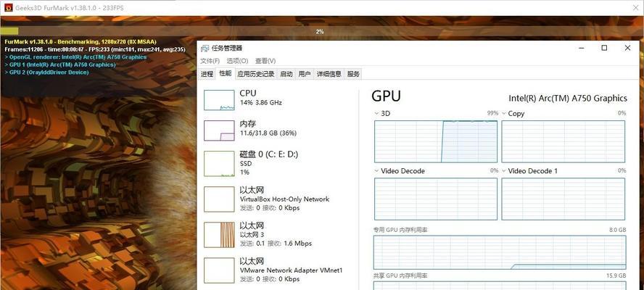Click the FurMark v1.38.1.0 Benchmarking line
Screen dimensions: 644x290
click(x=80, y=42)
